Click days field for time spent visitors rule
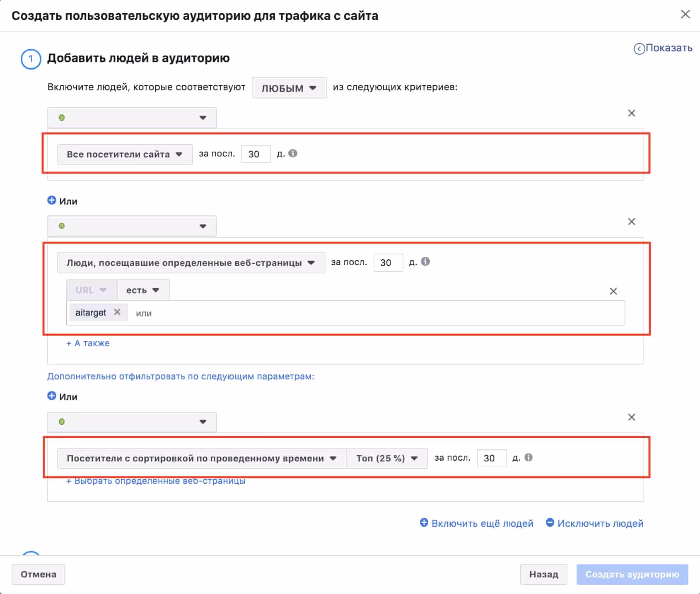This screenshot has height=594, width=700. click(492, 458)
